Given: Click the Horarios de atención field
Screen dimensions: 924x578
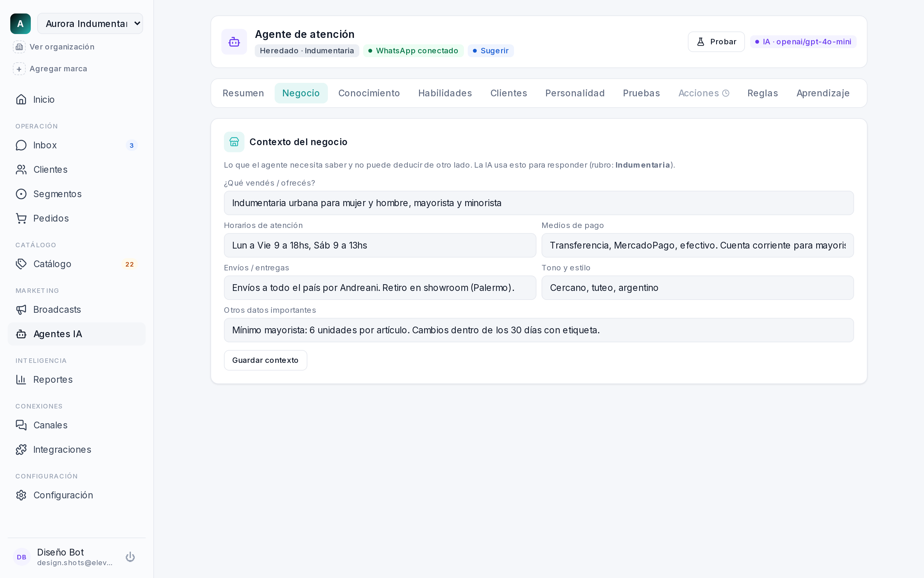Looking at the screenshot, I should [x=380, y=245].
